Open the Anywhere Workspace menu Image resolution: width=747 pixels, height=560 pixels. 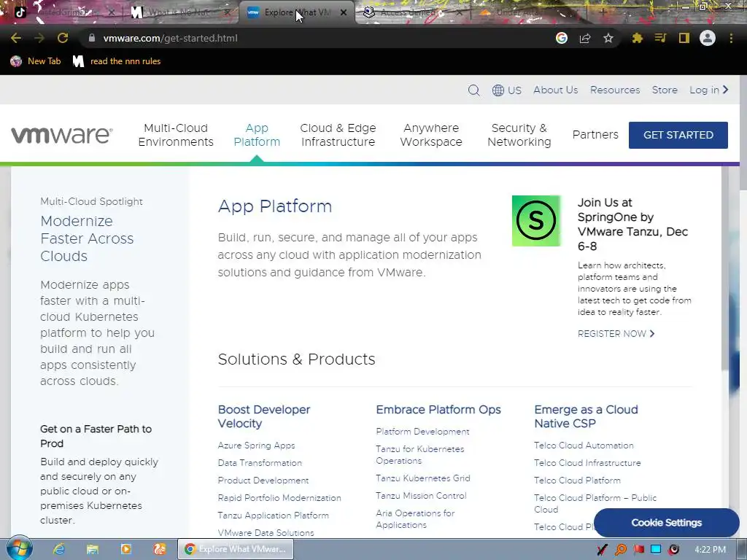431,135
